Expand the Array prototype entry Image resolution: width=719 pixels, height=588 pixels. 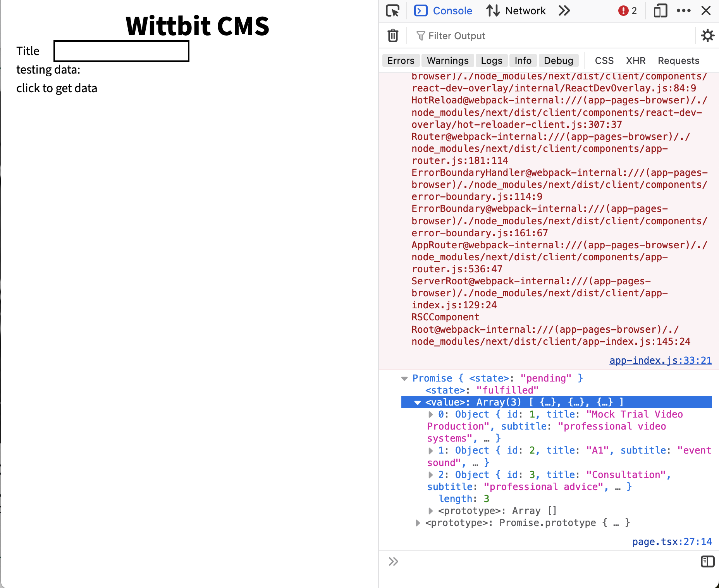click(430, 511)
